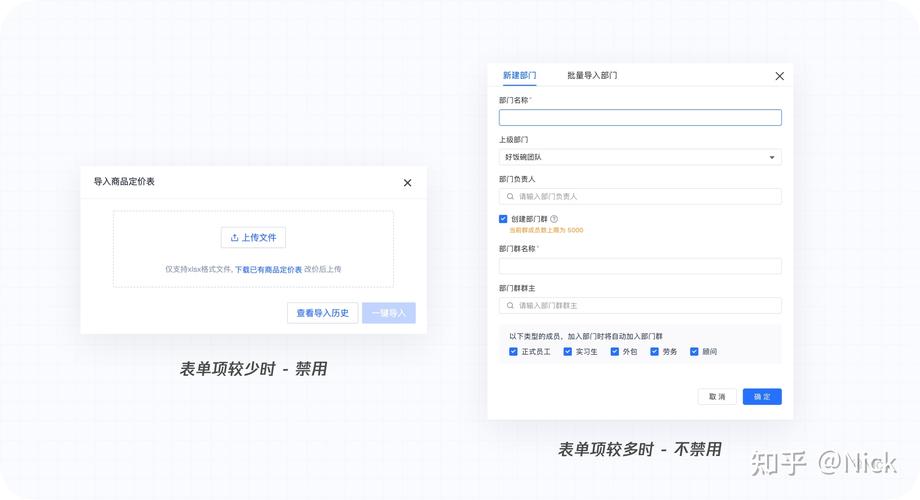Focus the 部门群名称 input field
Viewport: 920px width, 500px height.
pyautogui.click(x=640, y=266)
